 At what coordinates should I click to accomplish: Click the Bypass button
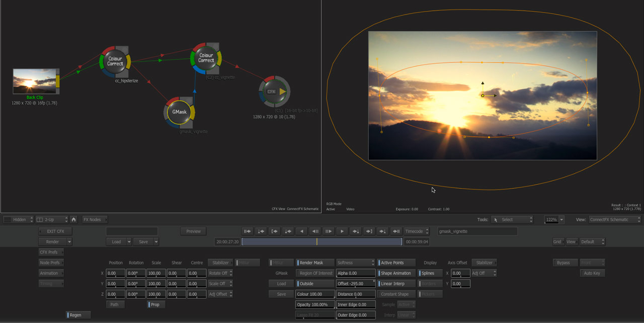[565, 263]
